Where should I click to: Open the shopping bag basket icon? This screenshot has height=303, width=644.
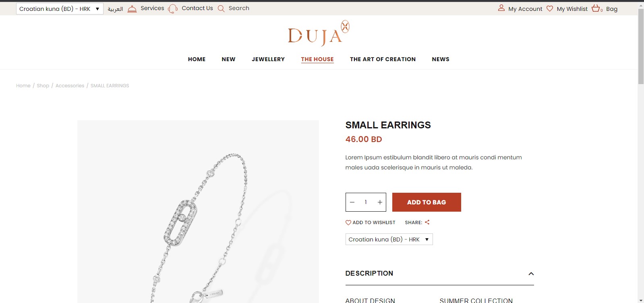[596, 8]
